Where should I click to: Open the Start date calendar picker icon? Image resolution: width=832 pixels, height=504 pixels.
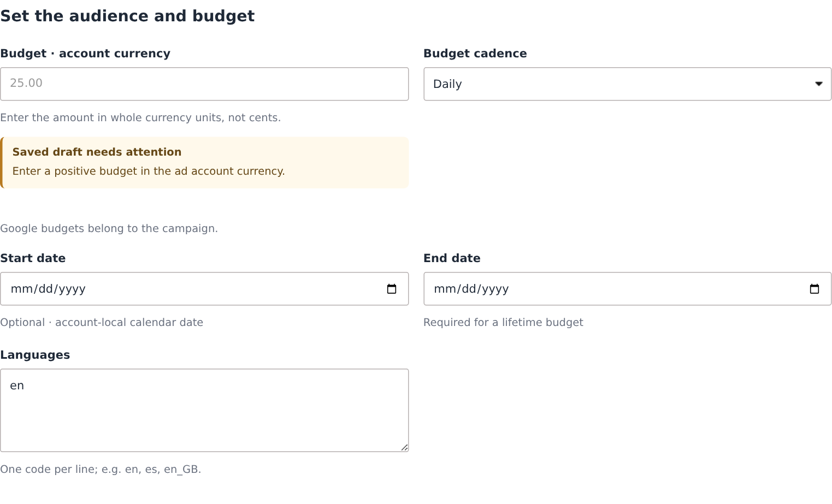pyautogui.click(x=392, y=289)
